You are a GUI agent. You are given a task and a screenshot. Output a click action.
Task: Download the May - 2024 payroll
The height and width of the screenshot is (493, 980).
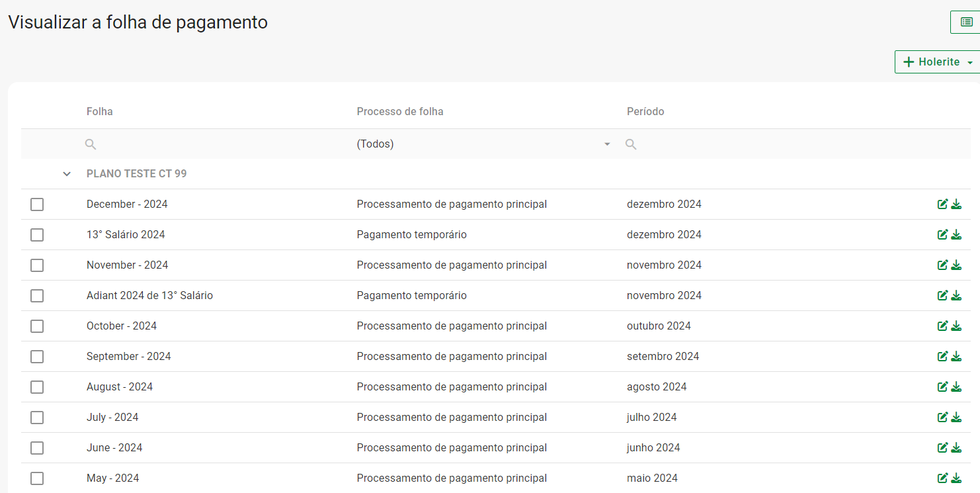(956, 478)
